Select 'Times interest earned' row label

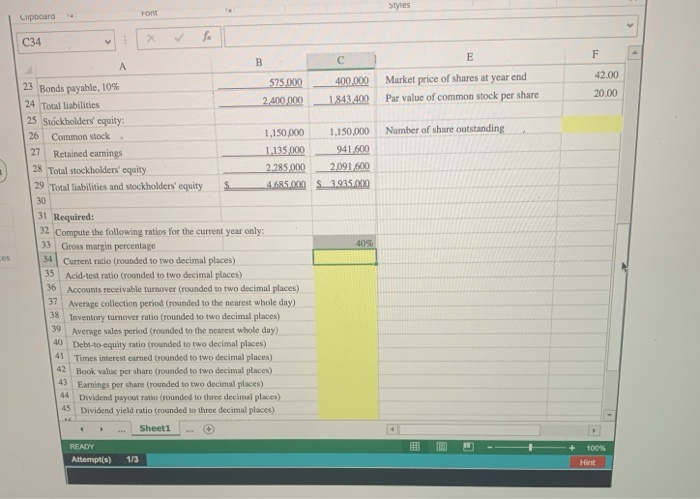tap(173, 358)
